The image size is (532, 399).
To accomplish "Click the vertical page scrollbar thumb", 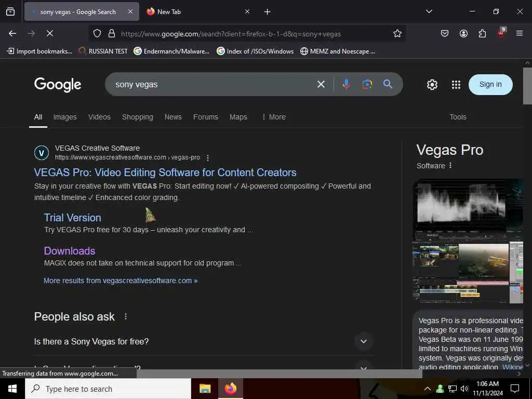I will [527, 86].
